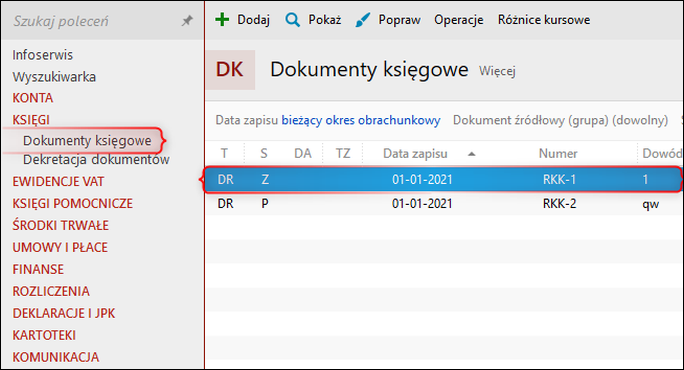Open the Operacje menu
684x370 pixels.
458,20
